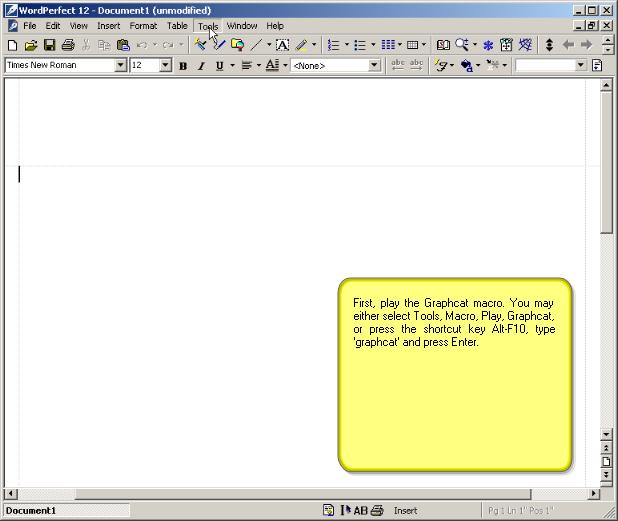
Task: Toggle Italic formatting
Action: point(201,66)
